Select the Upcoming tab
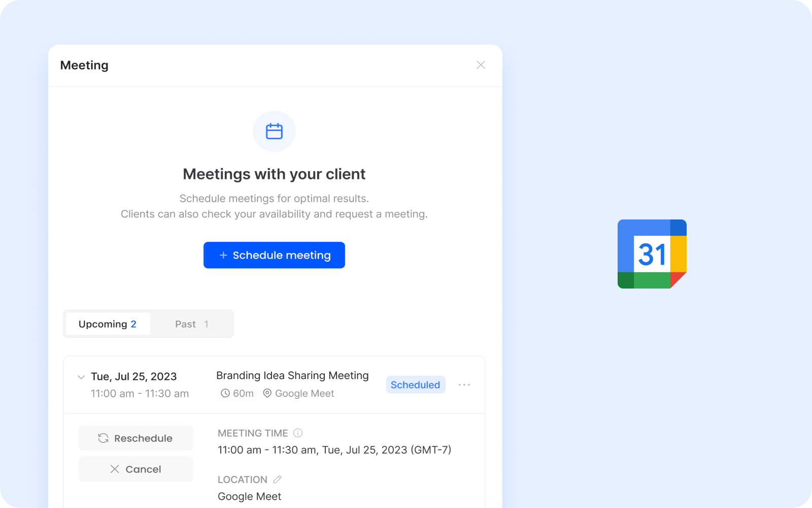Image resolution: width=812 pixels, height=508 pixels. coord(107,324)
